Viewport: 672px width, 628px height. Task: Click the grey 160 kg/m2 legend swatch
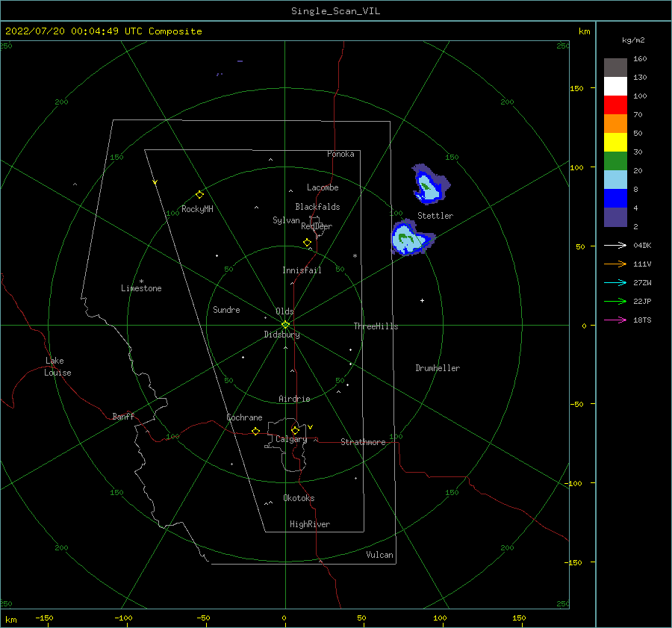615,68
